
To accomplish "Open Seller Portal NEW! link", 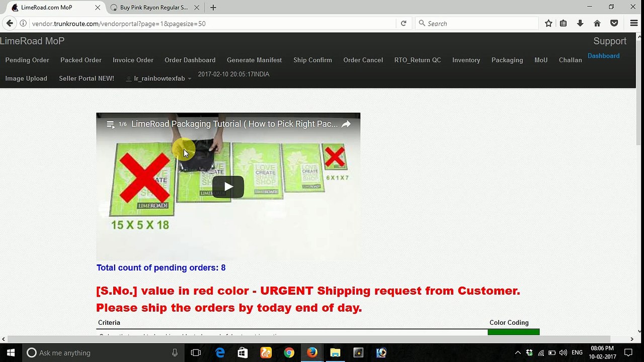I will [x=87, y=78].
